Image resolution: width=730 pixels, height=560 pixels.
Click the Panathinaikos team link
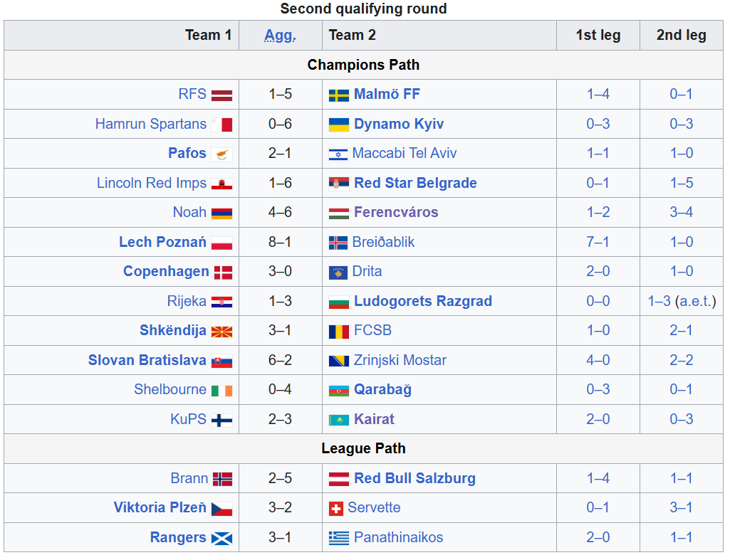[398, 537]
